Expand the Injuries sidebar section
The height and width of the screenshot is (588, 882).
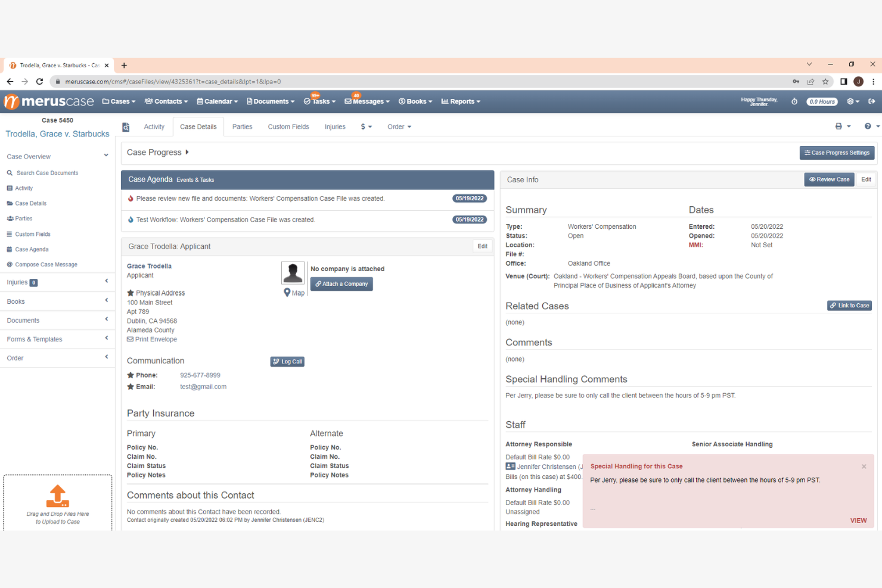pyautogui.click(x=106, y=282)
